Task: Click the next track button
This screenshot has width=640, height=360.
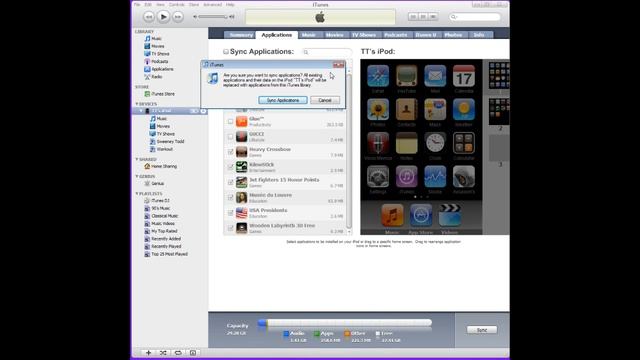Action: click(x=178, y=17)
